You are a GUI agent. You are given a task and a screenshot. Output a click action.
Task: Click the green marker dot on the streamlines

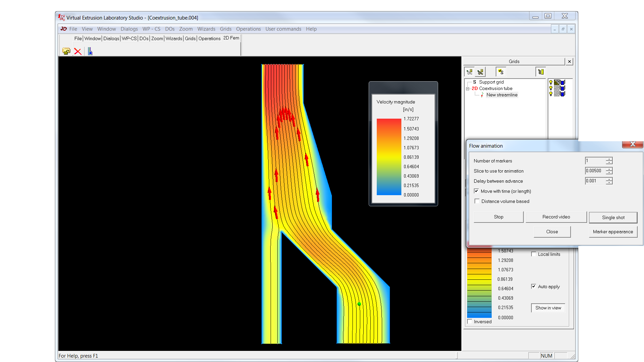pyautogui.click(x=359, y=304)
